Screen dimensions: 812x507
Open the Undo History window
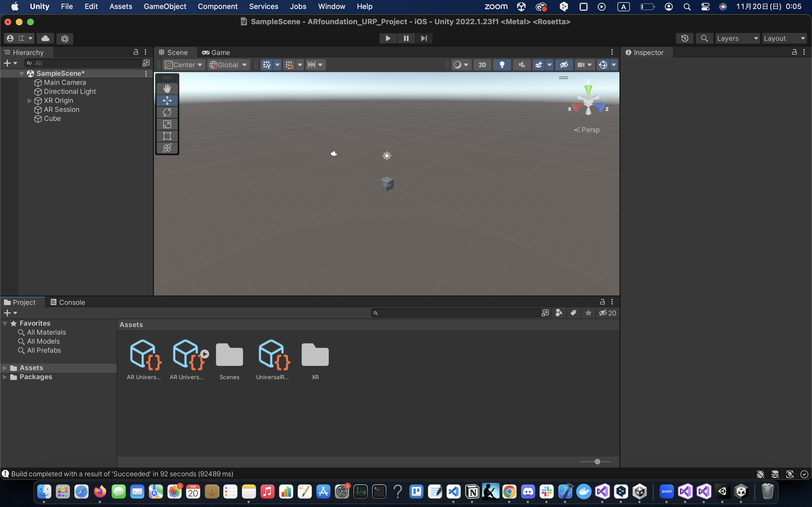coord(685,38)
